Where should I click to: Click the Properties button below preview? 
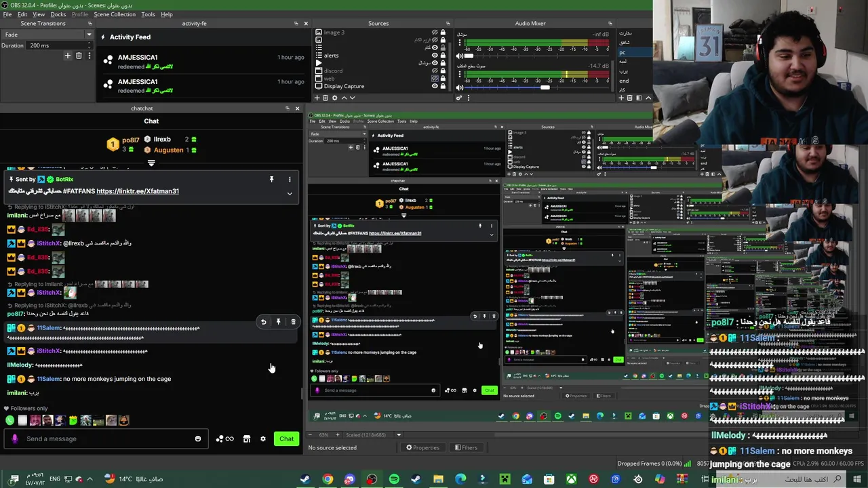coord(422,447)
